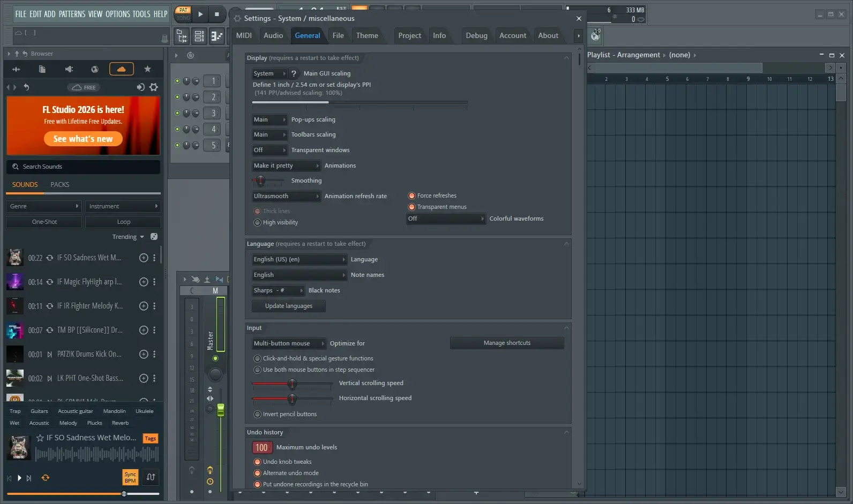Select the globe tab icon in Browser
This screenshot has width=853, height=504.
coord(95,69)
